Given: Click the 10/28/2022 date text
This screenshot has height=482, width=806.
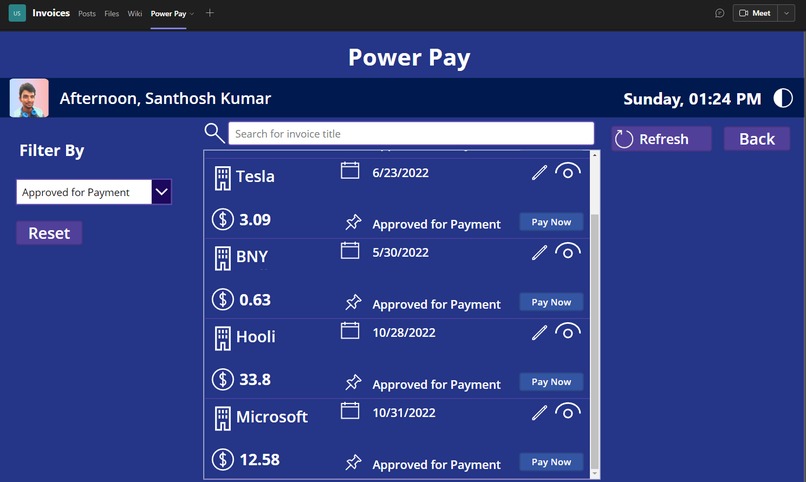Looking at the screenshot, I should tap(404, 333).
